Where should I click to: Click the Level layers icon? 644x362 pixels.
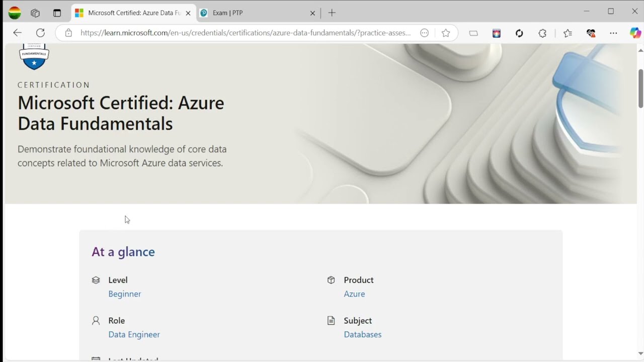[96, 280]
